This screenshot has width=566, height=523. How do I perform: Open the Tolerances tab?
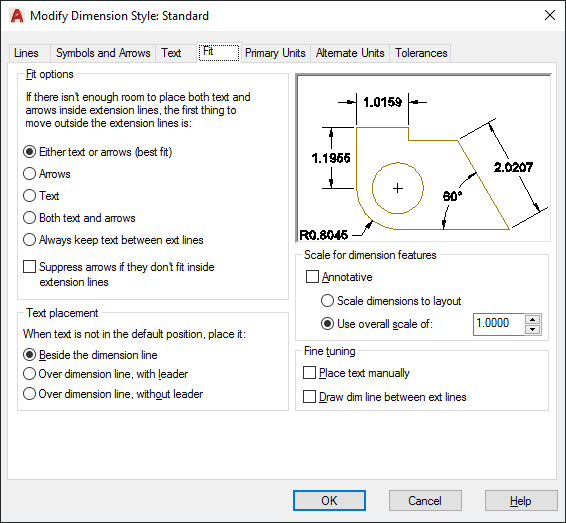click(421, 53)
